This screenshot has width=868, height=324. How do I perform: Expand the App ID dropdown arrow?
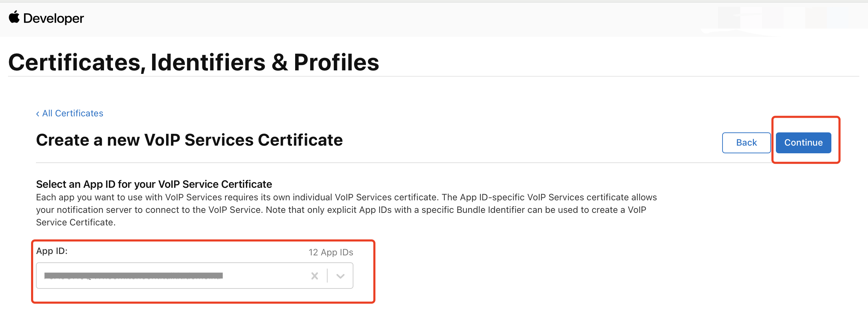341,276
